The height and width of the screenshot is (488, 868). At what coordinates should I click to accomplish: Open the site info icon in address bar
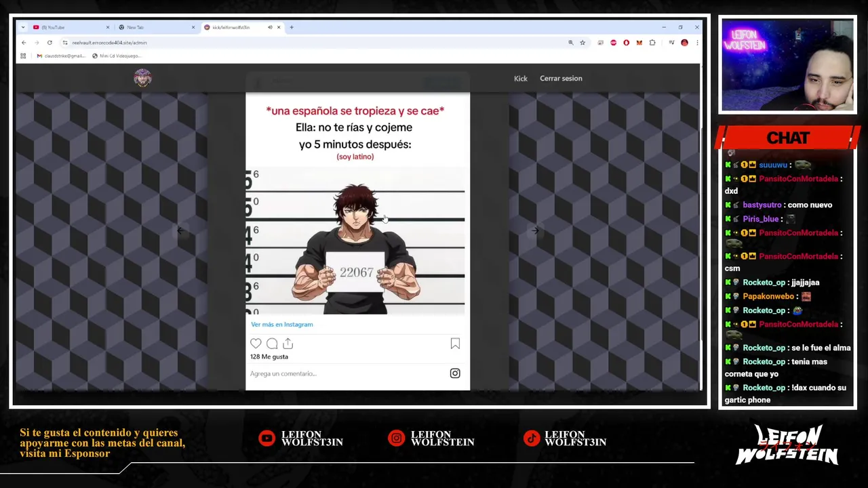[65, 43]
